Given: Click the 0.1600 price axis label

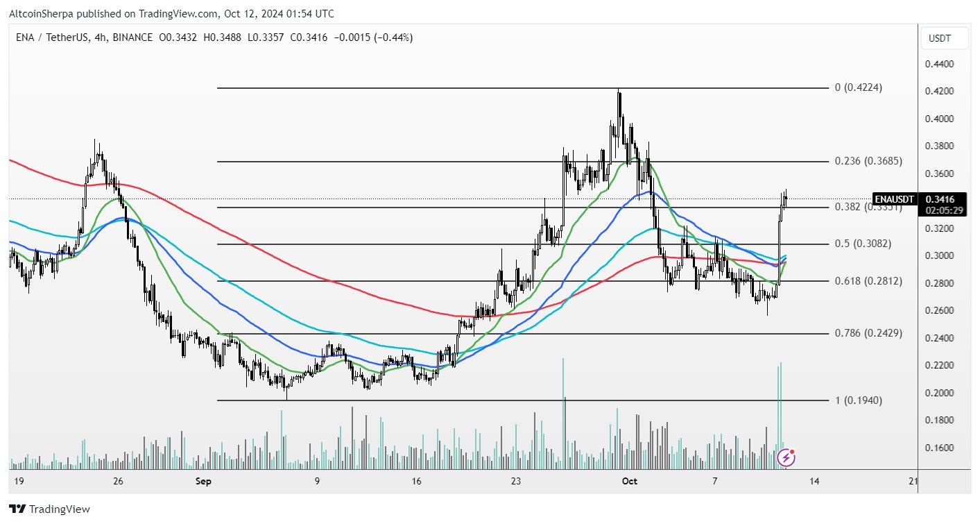Looking at the screenshot, I should pyautogui.click(x=939, y=448).
